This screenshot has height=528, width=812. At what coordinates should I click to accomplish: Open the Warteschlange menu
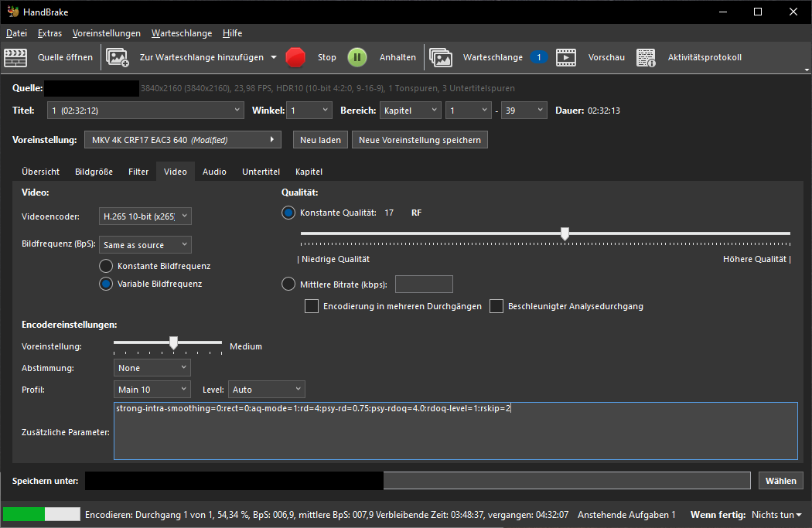[182, 33]
